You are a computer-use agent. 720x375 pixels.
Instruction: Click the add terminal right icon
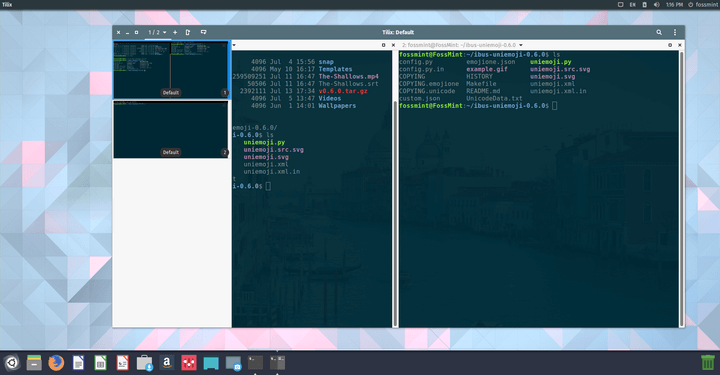coord(188,32)
